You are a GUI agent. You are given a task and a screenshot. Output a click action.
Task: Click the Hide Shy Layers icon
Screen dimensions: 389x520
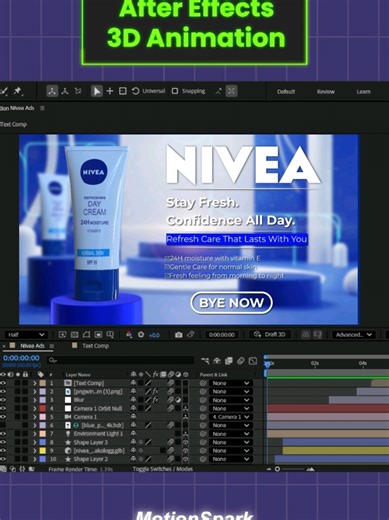pos(217,361)
